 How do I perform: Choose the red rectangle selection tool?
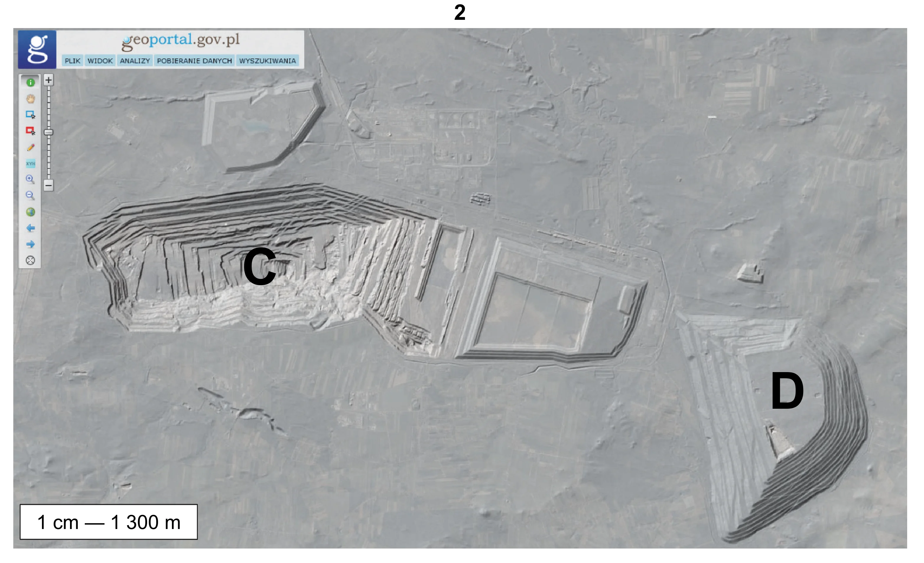click(x=31, y=131)
